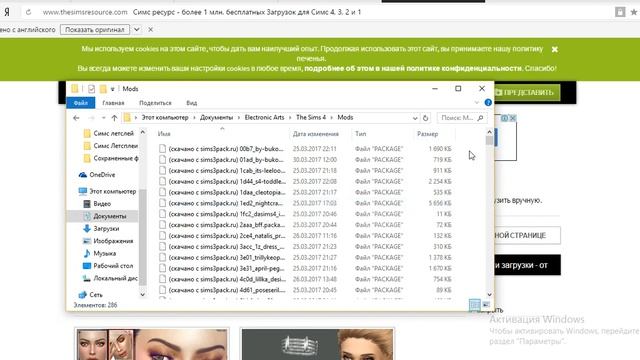Click 'The Sims 4' in the address path
This screenshot has height=360, width=640.
pos(311,118)
